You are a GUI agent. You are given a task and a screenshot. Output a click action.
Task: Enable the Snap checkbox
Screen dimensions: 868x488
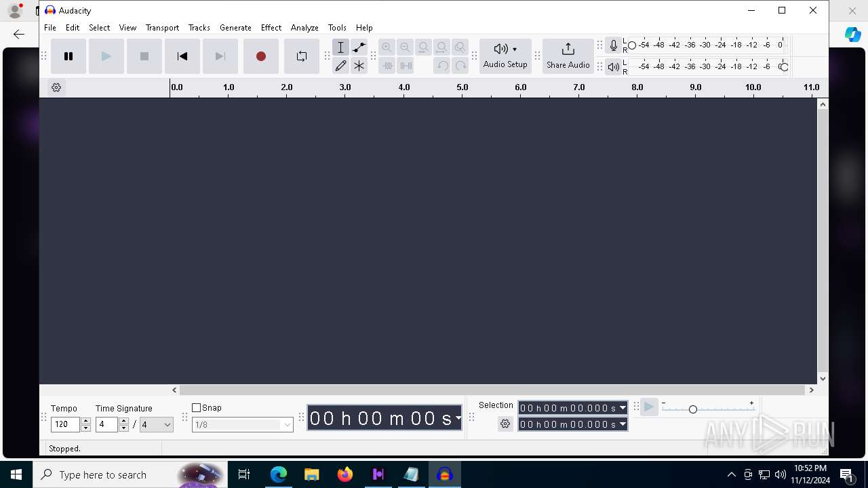click(197, 408)
